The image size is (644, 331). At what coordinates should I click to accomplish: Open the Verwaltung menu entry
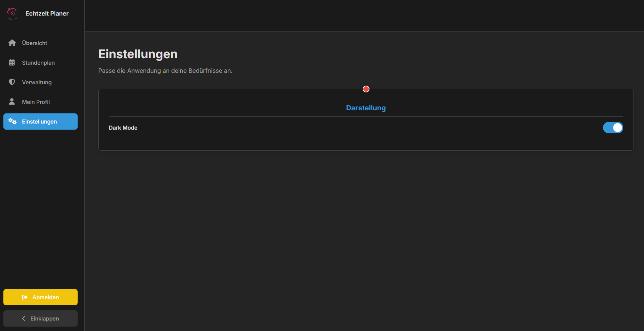coord(37,82)
